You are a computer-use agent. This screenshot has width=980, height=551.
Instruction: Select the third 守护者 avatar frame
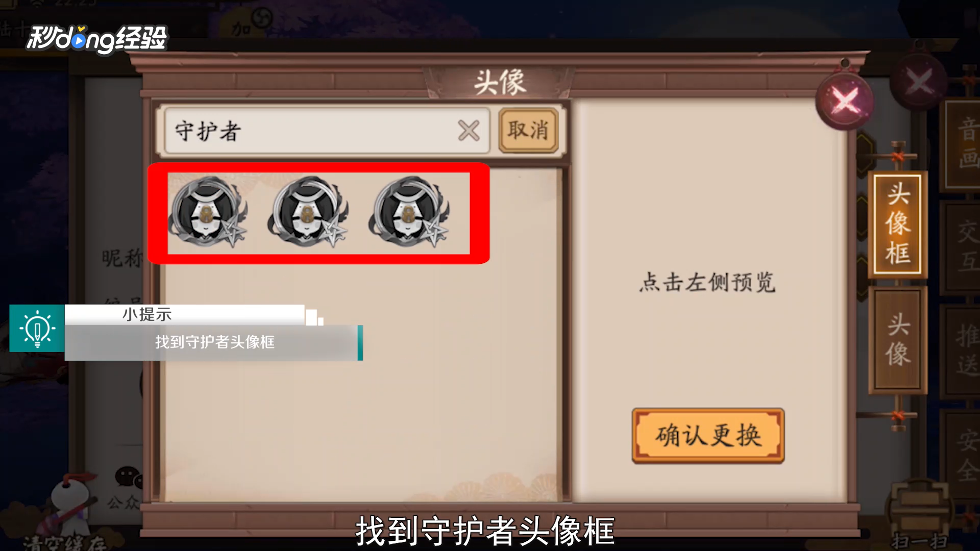click(409, 212)
